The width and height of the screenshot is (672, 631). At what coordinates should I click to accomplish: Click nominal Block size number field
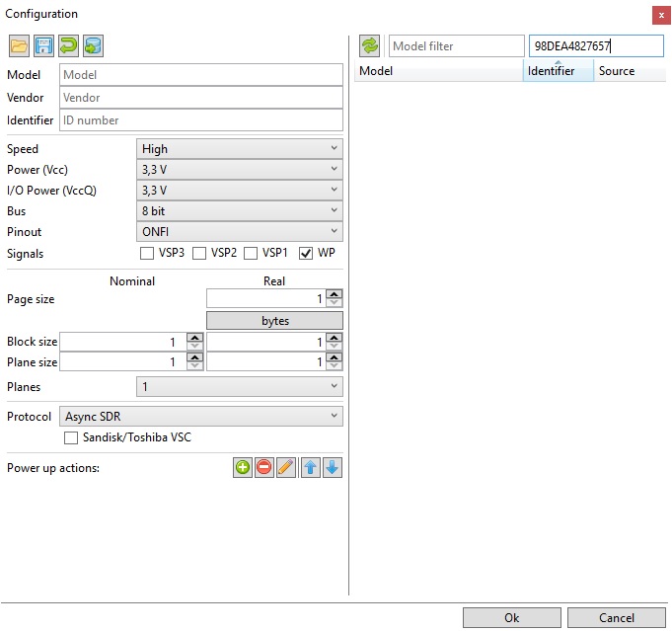pyautogui.click(x=123, y=342)
